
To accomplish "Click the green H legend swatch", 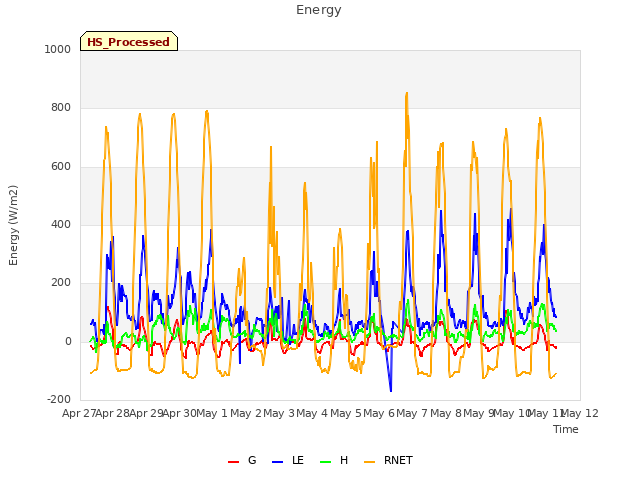I will pyautogui.click(x=325, y=462).
